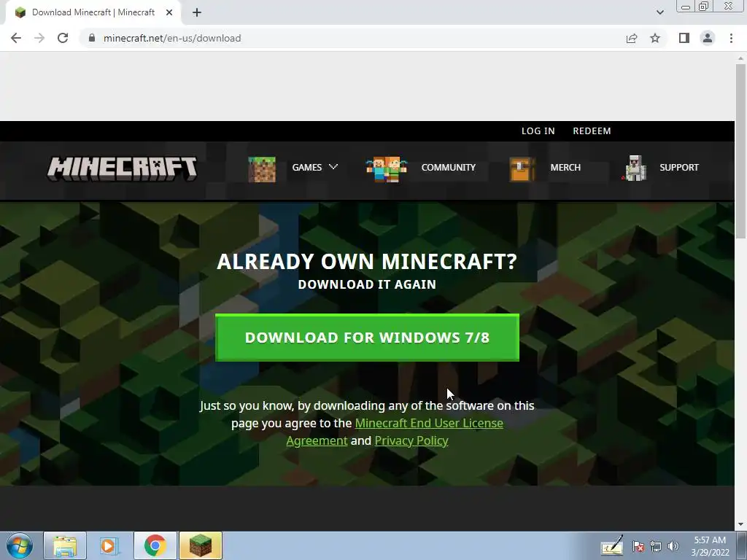Open the Chrome profile avatar

(708, 38)
